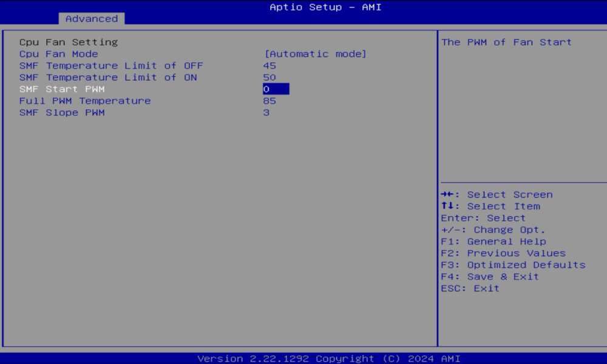Select the SMF Start PWM label

[62, 89]
